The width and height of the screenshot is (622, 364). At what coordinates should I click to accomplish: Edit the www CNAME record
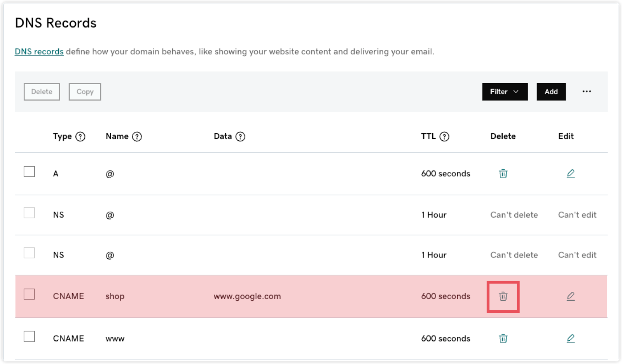click(x=570, y=339)
